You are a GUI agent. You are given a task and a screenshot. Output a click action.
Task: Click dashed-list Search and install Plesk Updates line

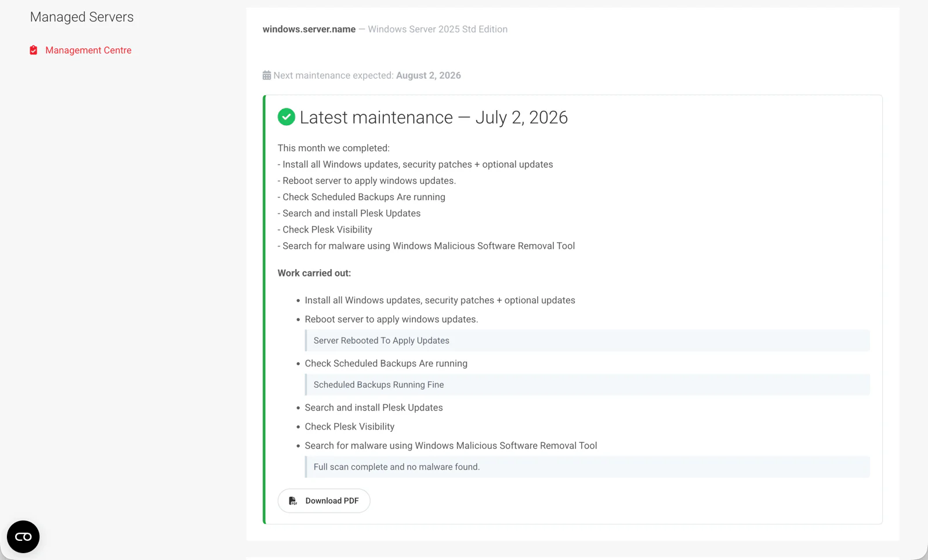(x=349, y=213)
